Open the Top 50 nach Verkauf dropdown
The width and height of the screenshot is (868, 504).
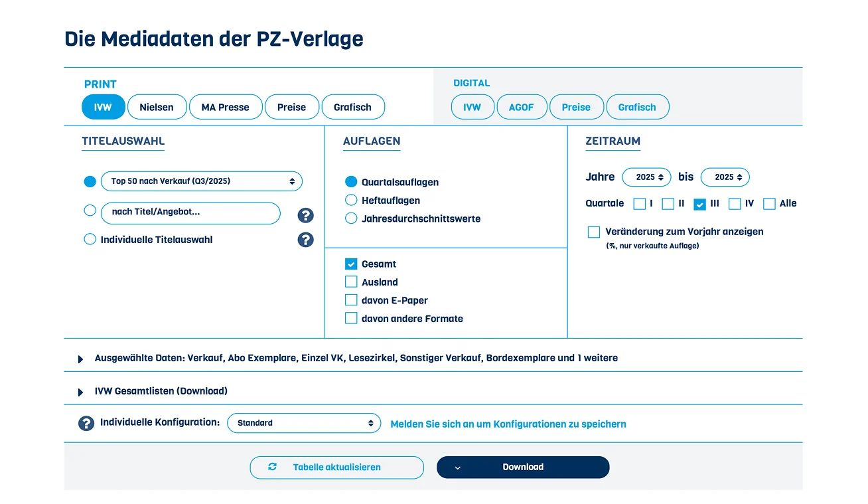pos(202,181)
